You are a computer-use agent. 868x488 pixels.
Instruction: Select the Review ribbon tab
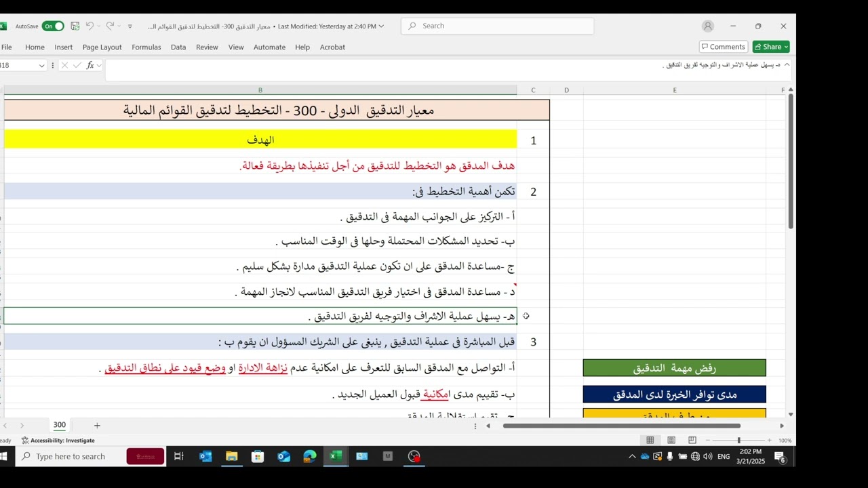(x=207, y=47)
